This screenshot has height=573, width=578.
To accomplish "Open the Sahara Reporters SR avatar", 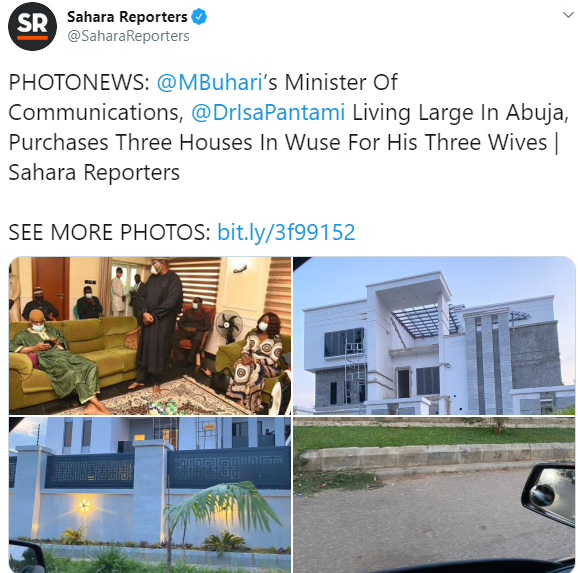I will (32, 26).
